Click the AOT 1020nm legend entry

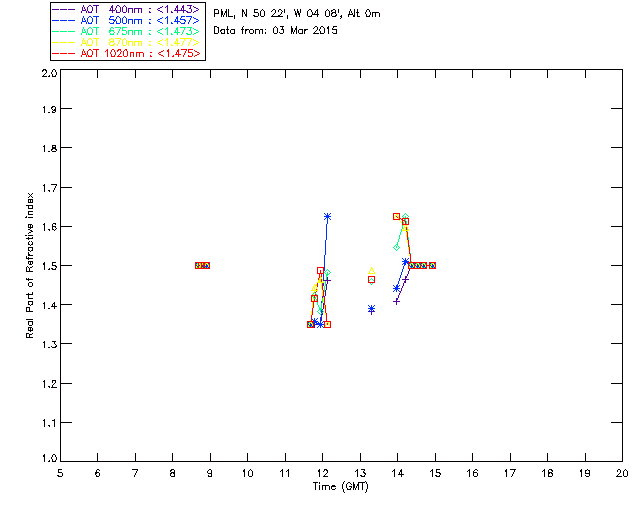(127, 53)
